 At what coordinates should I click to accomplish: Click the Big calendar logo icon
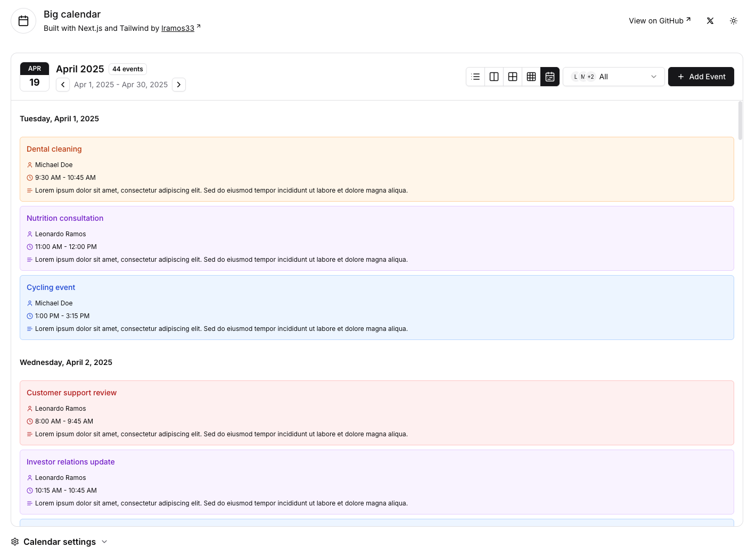point(23,21)
